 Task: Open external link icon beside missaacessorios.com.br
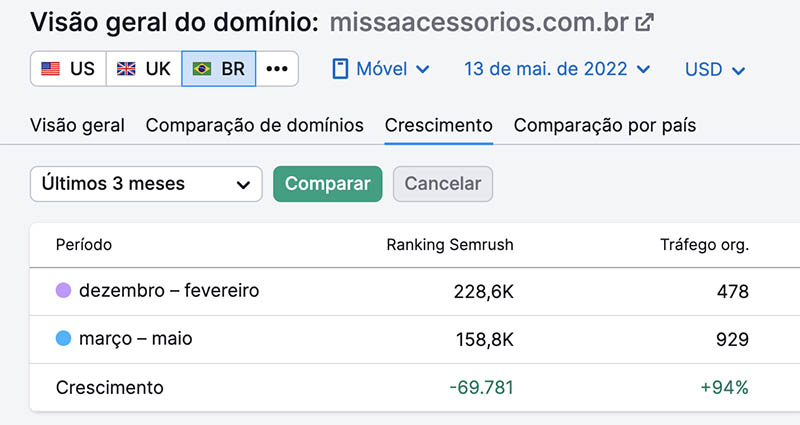pyautogui.click(x=644, y=22)
